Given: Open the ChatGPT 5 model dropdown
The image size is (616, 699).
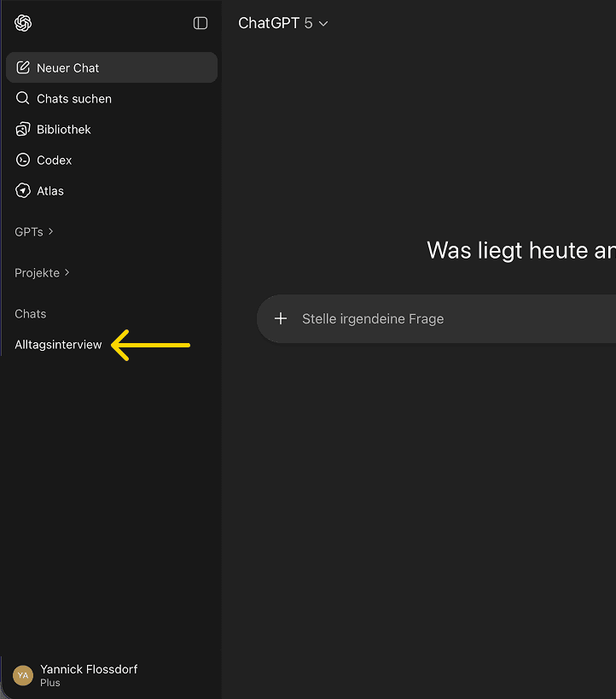Looking at the screenshot, I should (x=282, y=23).
